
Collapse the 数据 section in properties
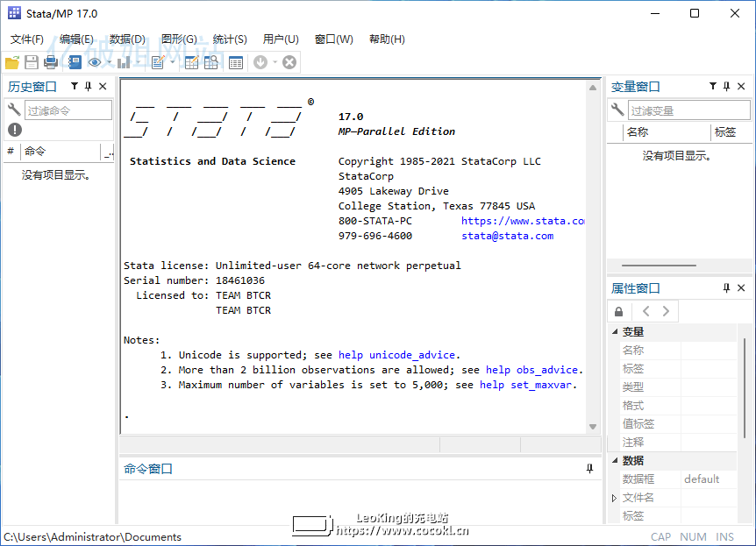(x=615, y=460)
